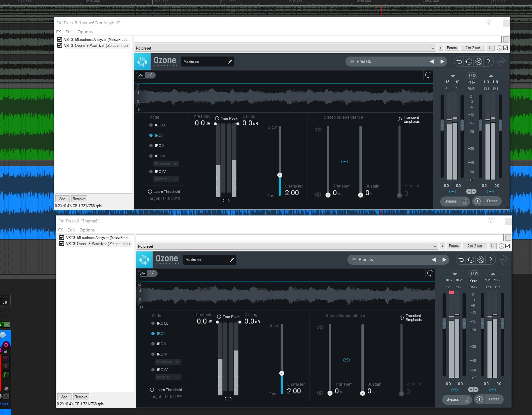
Task: Open the Options menu in Track 6 window
Action: [x=87, y=230]
